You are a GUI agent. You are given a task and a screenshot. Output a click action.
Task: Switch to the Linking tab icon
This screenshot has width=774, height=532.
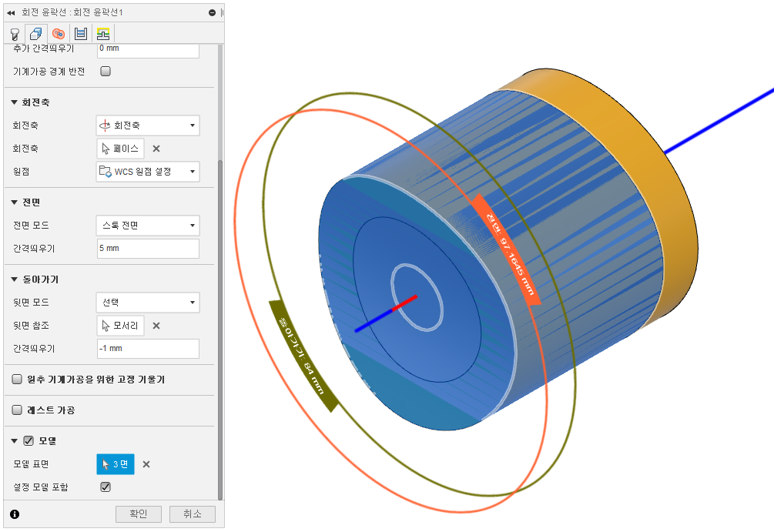tap(103, 34)
